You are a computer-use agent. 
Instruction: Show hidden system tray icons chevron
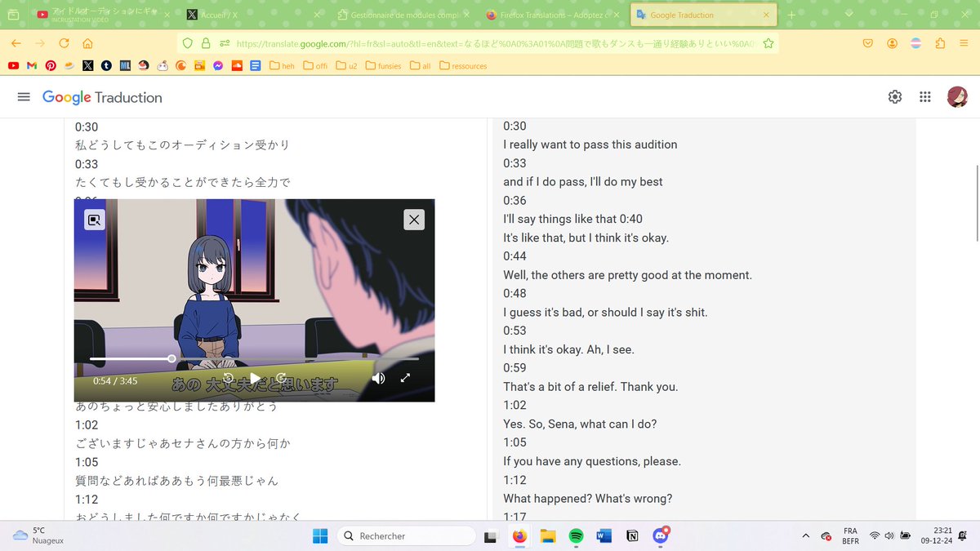point(806,535)
